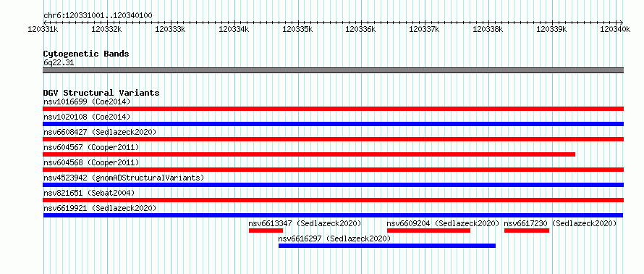Click the 120337k ruler position

pos(425,29)
